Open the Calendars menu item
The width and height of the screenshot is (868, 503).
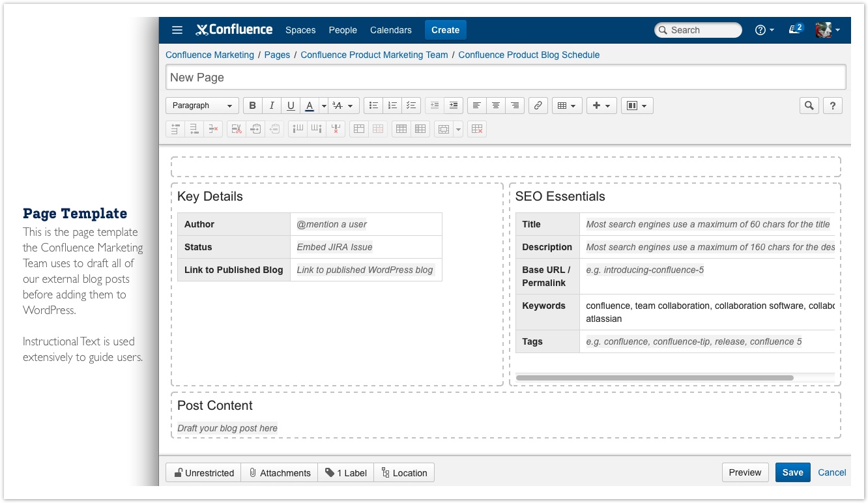click(x=391, y=30)
